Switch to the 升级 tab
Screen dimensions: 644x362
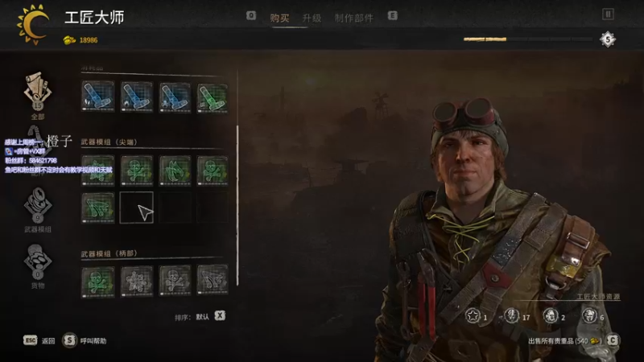click(x=312, y=18)
